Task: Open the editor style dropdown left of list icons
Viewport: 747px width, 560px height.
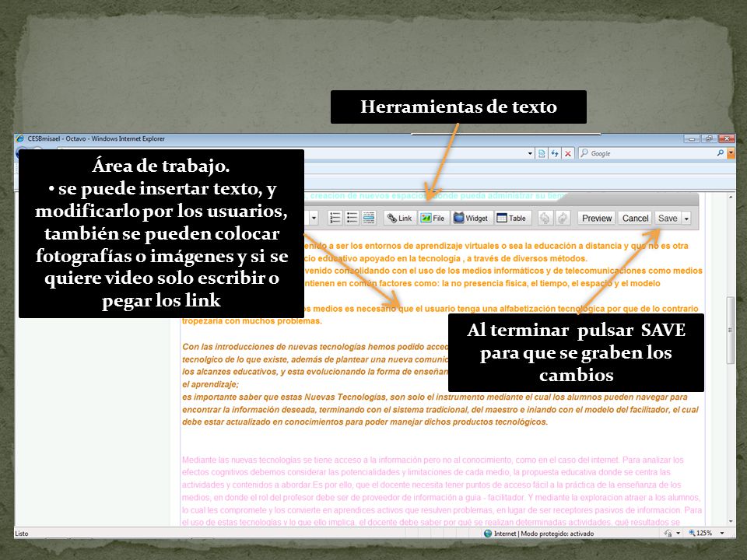Action: point(314,218)
